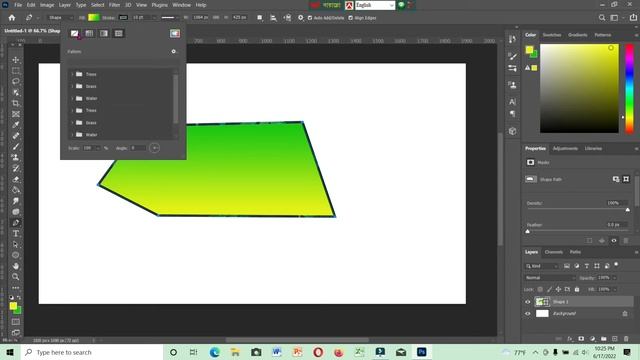Image resolution: width=640 pixels, height=360 pixels.
Task: Open the Kind filter dropdown
Action: 542,266
